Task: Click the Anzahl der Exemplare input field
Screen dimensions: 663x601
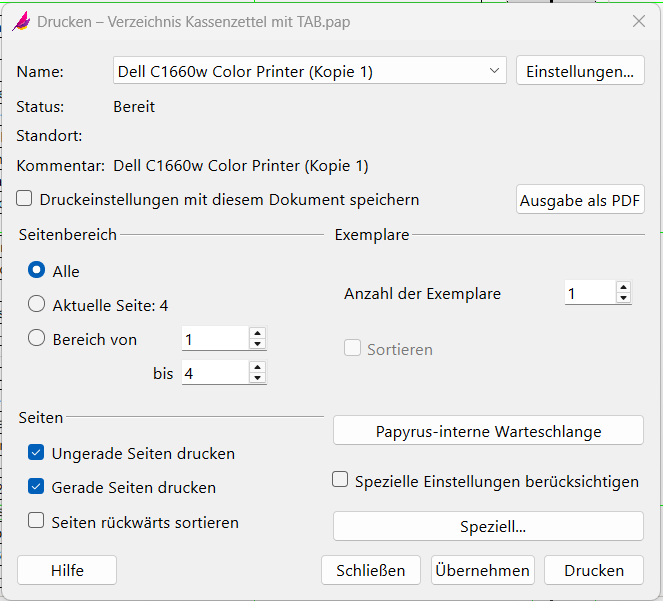Action: point(589,293)
